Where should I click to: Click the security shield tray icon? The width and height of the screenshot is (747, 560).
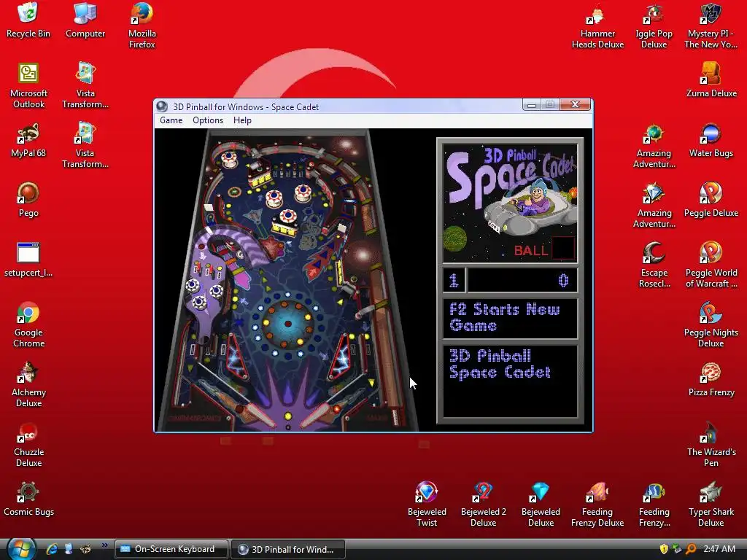[x=664, y=549]
